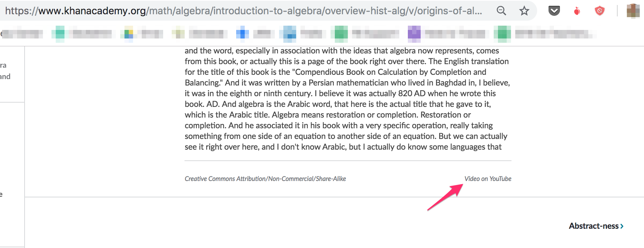
Task: Click the red tomato extension icon
Action: pos(577,11)
